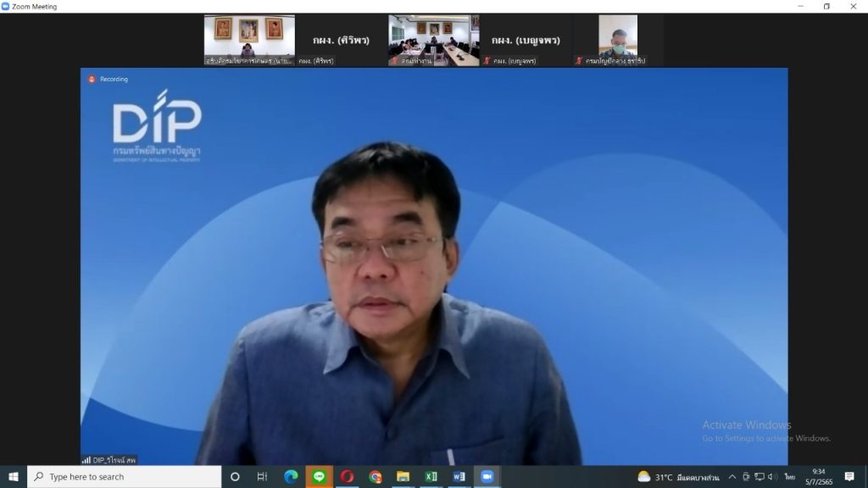Open File Explorer from the taskbar
Screen dimensions: 868x488
coord(403,476)
